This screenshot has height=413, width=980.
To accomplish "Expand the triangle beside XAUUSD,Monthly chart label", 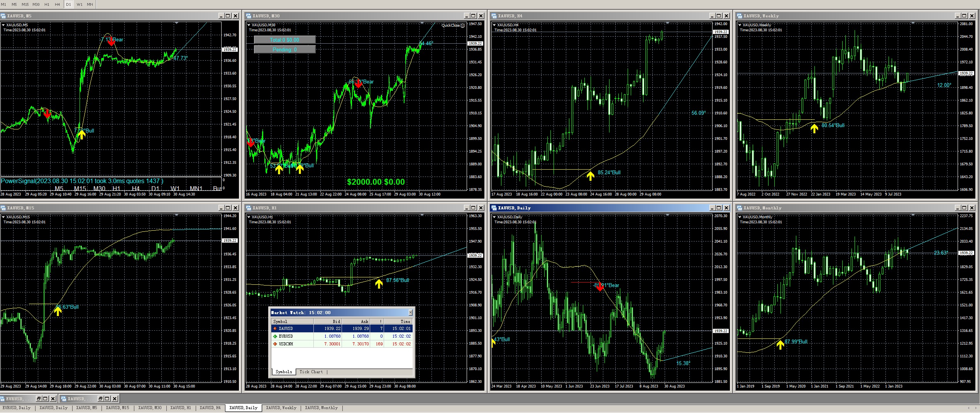I will [740, 217].
